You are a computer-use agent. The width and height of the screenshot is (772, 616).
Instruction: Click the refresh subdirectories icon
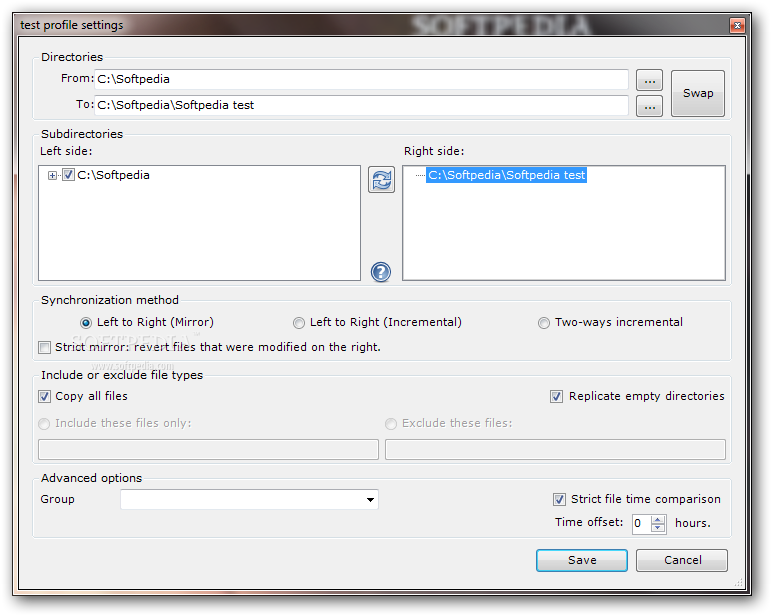(x=381, y=180)
